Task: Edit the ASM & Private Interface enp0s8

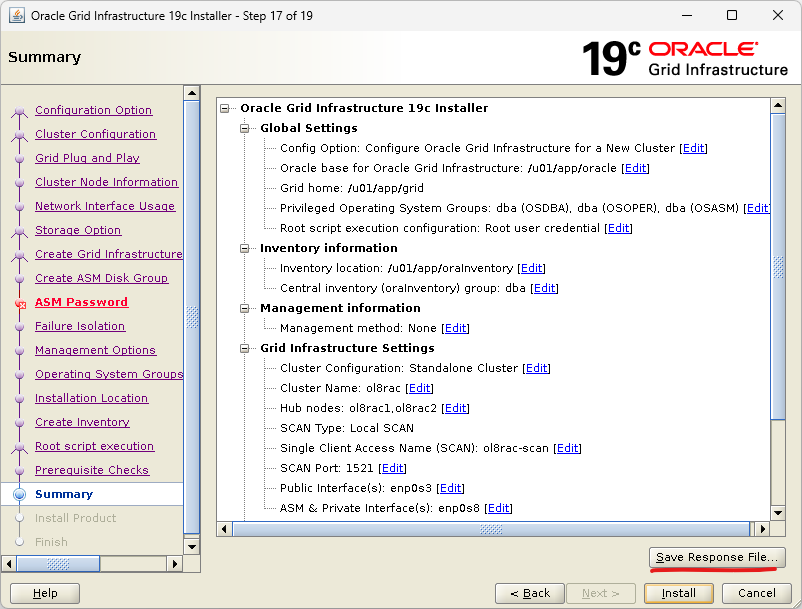Action: (x=498, y=508)
